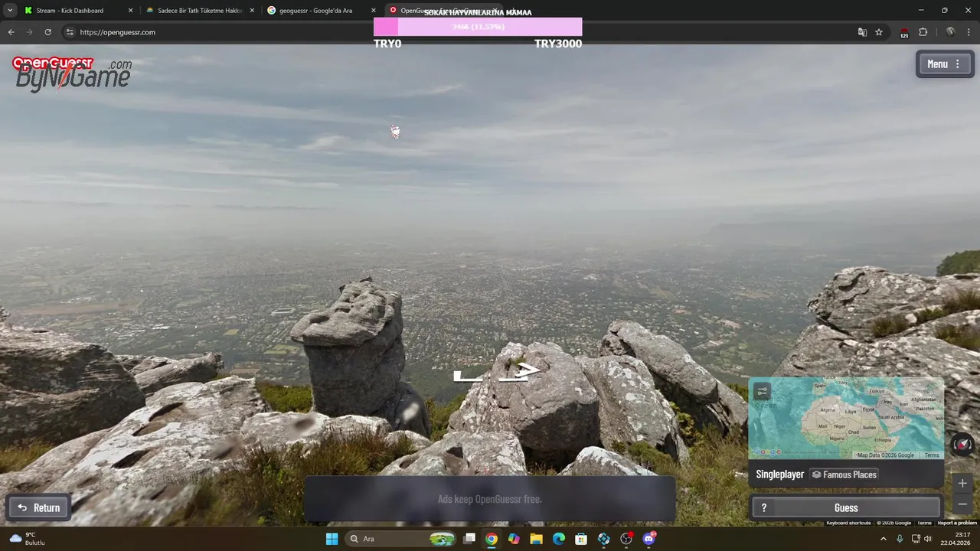Click the address bar URL field
Screen dimensions: 980x551
pos(459,32)
